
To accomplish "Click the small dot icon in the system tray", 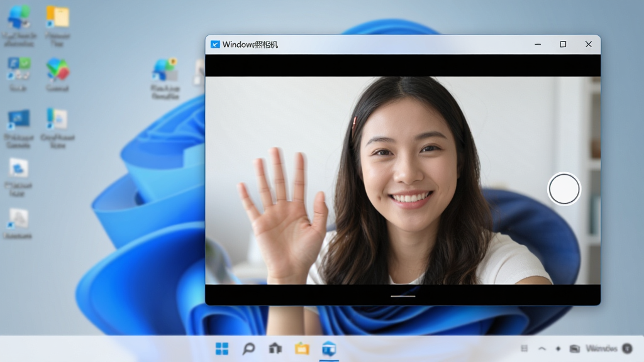I will click(x=558, y=349).
